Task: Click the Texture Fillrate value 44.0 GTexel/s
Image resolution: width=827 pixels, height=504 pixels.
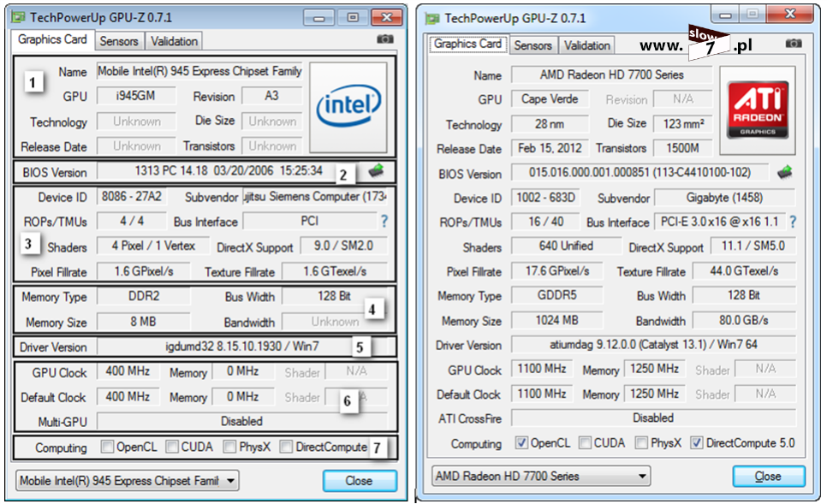Action: coord(744,271)
